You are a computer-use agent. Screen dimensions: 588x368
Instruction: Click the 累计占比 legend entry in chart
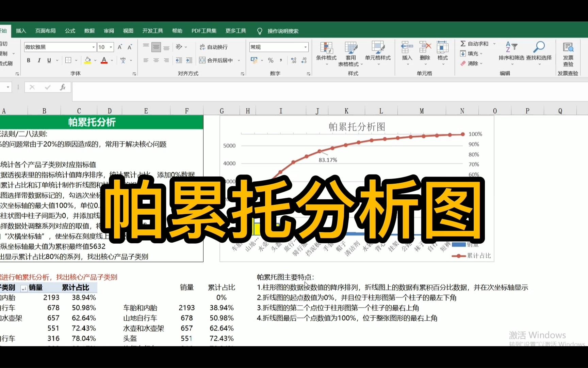coord(472,256)
